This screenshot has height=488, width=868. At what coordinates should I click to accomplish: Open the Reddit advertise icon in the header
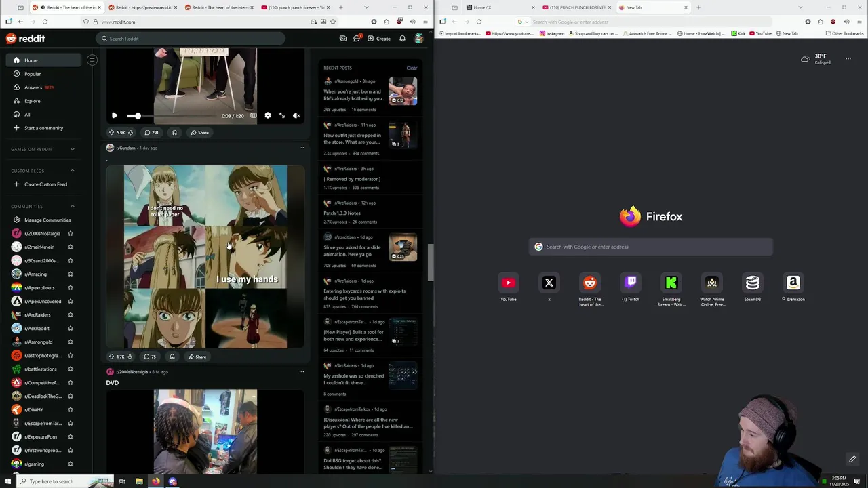[x=343, y=39]
